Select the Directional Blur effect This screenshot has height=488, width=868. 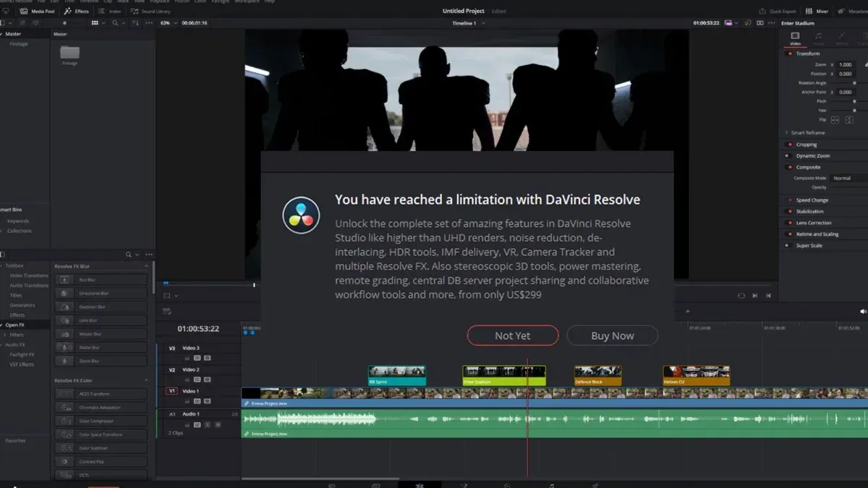pyautogui.click(x=101, y=293)
